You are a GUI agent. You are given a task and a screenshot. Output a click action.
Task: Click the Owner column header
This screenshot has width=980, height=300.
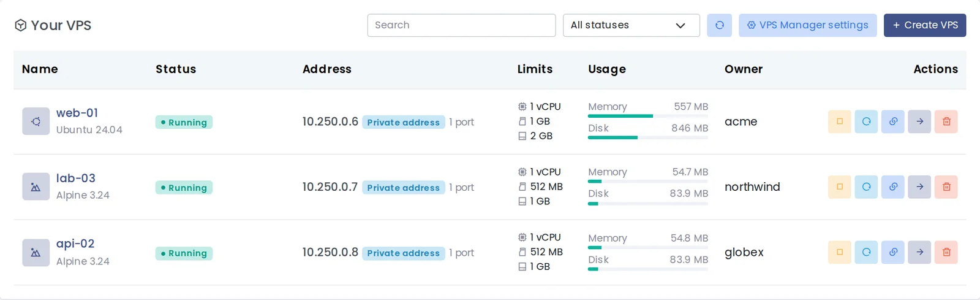tap(744, 69)
